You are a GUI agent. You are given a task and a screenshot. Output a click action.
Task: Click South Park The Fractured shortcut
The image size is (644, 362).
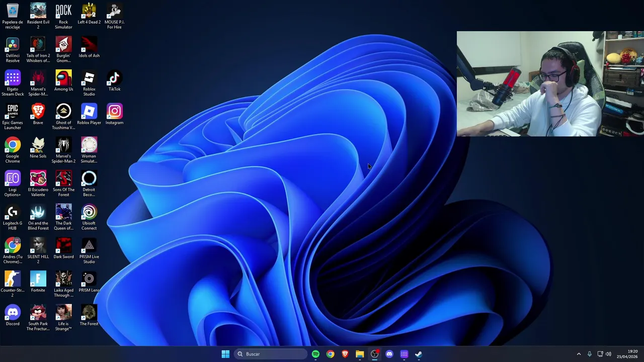click(x=38, y=318)
